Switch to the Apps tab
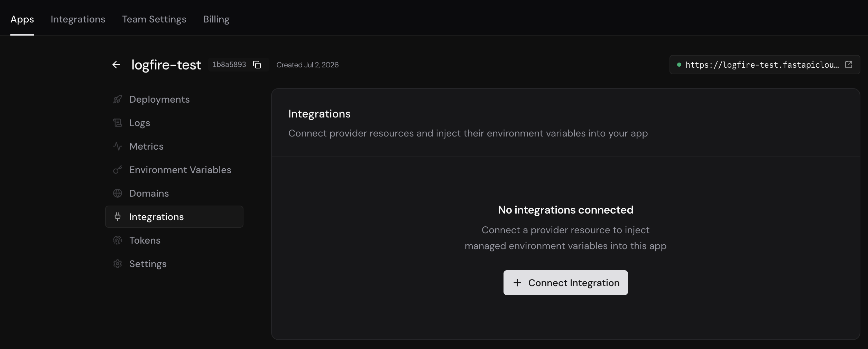This screenshot has width=868, height=349. (22, 19)
